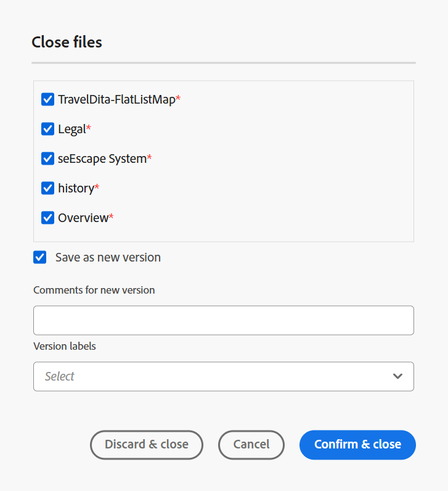Uncheck the TravelDita-FlatListMap checkbox
Screen dimensions: 448x491
pyautogui.click(x=47, y=99)
